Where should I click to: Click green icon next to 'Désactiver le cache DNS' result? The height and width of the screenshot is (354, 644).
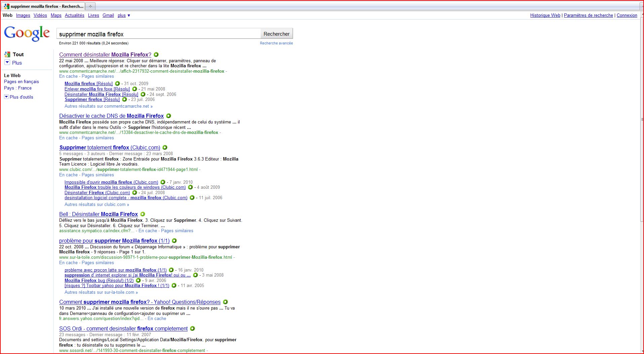[168, 116]
